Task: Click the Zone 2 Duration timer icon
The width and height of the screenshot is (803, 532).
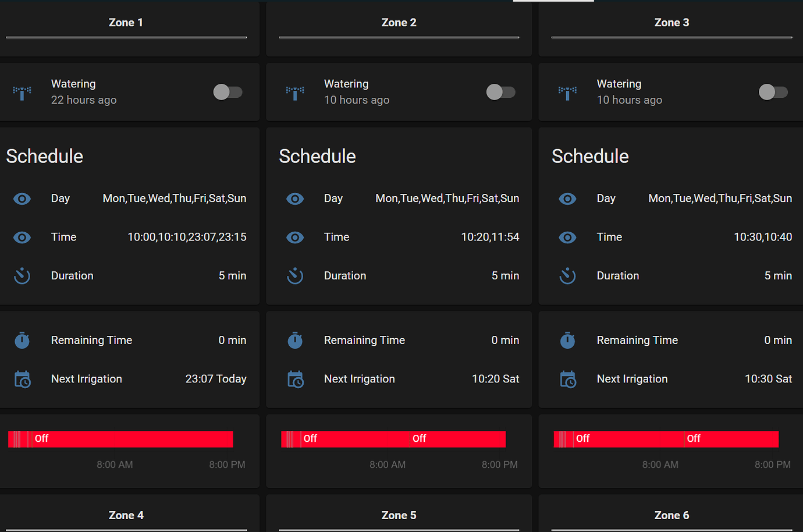Action: 295,276
